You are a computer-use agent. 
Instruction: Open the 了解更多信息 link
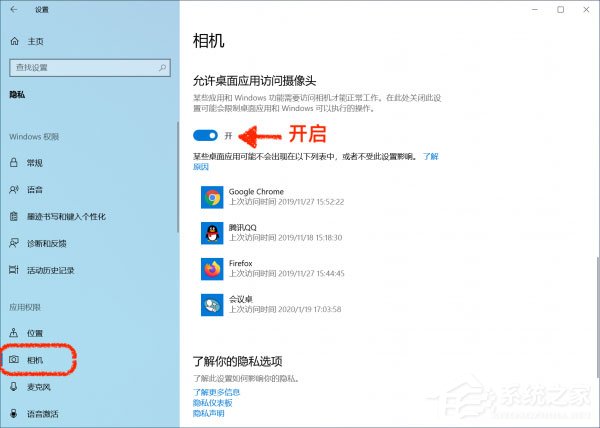pos(216,392)
